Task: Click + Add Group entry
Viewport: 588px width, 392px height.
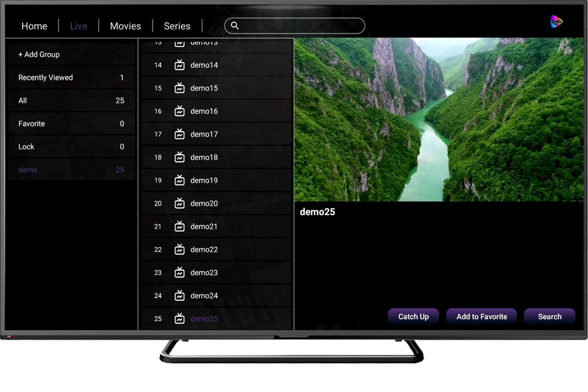Action: pyautogui.click(x=39, y=54)
